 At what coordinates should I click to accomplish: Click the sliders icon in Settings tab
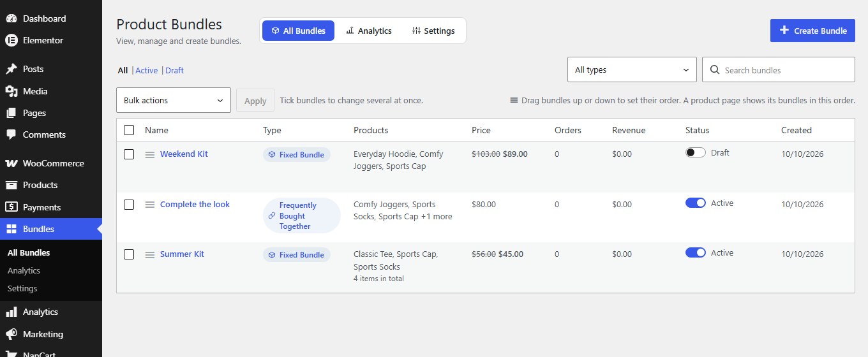click(x=416, y=31)
